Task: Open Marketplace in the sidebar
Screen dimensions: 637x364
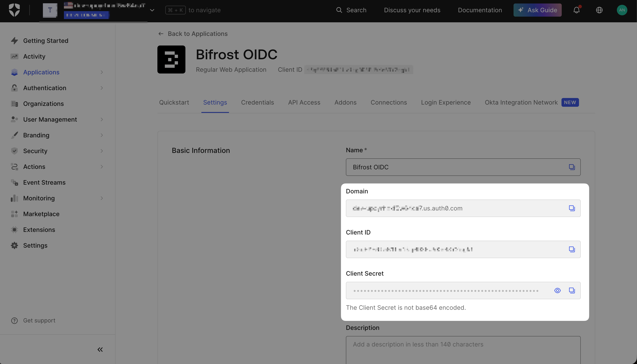Action: coord(41,214)
